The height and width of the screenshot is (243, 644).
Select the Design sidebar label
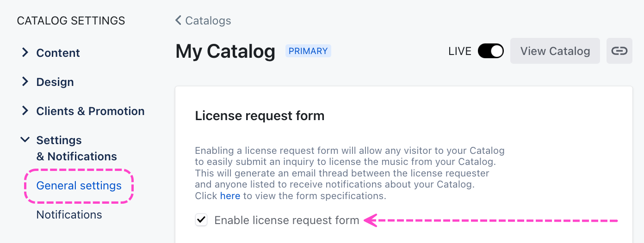tap(55, 82)
